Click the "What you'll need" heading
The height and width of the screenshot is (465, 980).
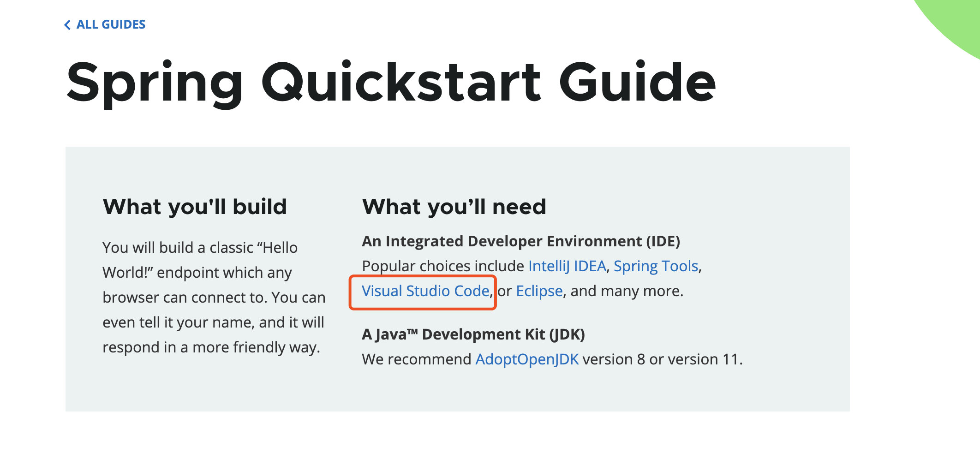point(454,207)
